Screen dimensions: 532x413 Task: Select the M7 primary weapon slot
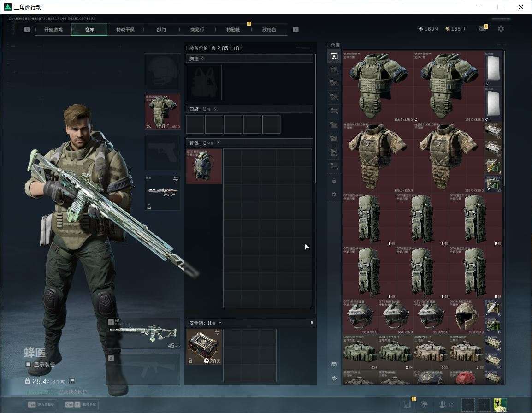click(x=143, y=333)
